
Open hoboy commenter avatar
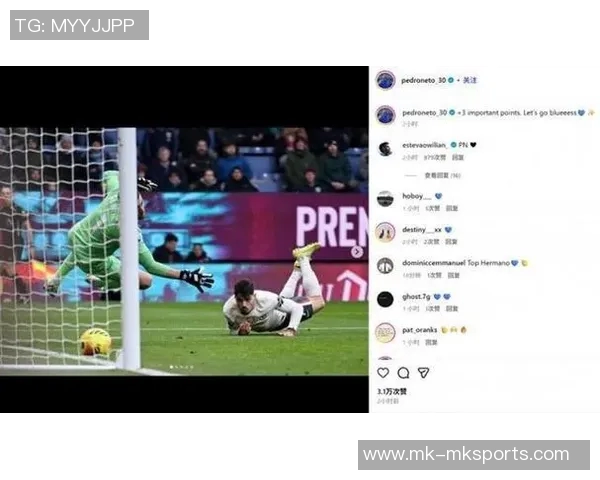click(x=385, y=199)
